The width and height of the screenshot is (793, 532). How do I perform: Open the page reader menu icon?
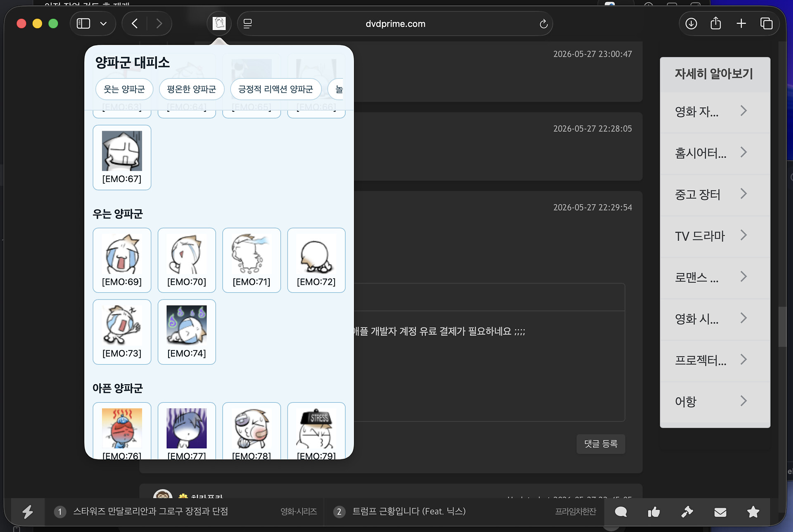[247, 24]
